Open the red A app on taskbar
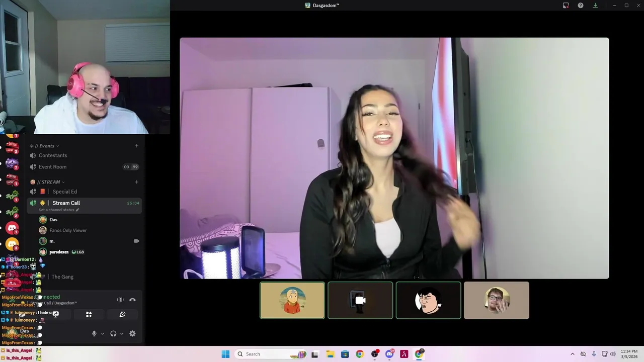The image size is (644, 362). click(x=404, y=354)
